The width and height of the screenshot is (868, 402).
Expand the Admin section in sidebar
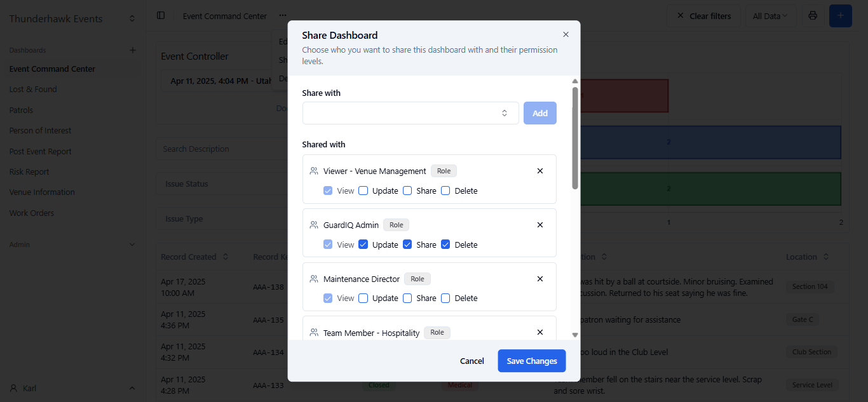coord(132,245)
